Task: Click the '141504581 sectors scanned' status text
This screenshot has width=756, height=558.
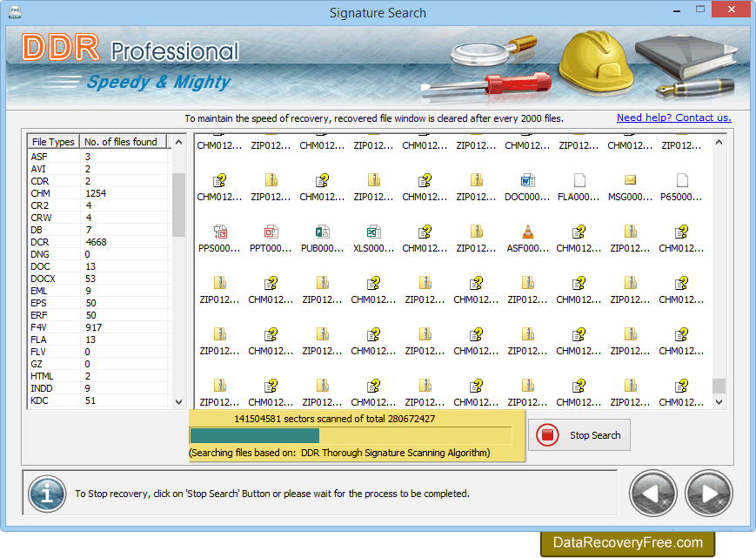Action: click(x=335, y=419)
